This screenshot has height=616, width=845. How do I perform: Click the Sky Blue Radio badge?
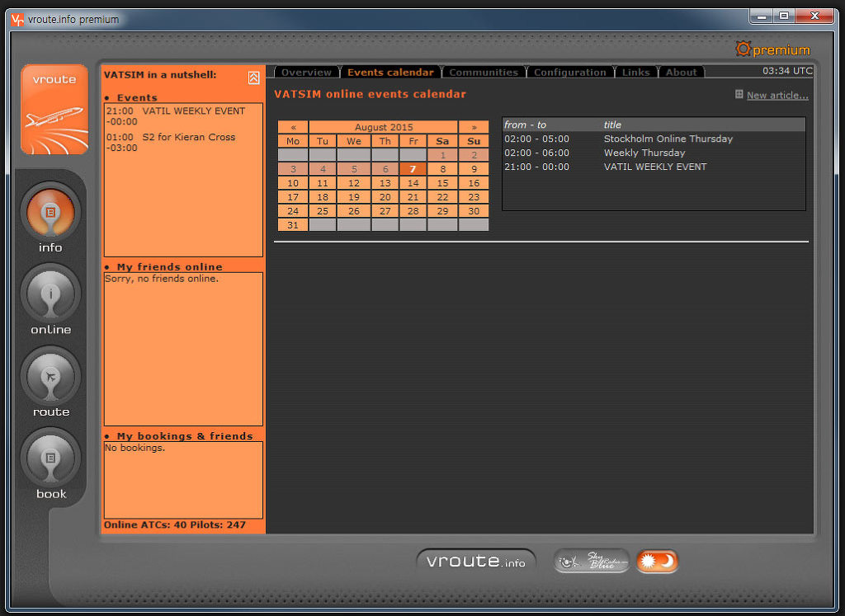pos(591,562)
